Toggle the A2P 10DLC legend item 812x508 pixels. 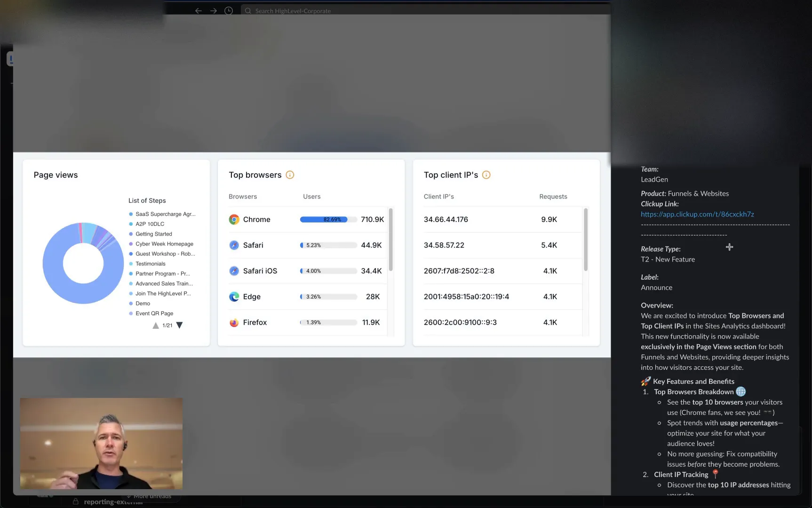click(x=147, y=224)
